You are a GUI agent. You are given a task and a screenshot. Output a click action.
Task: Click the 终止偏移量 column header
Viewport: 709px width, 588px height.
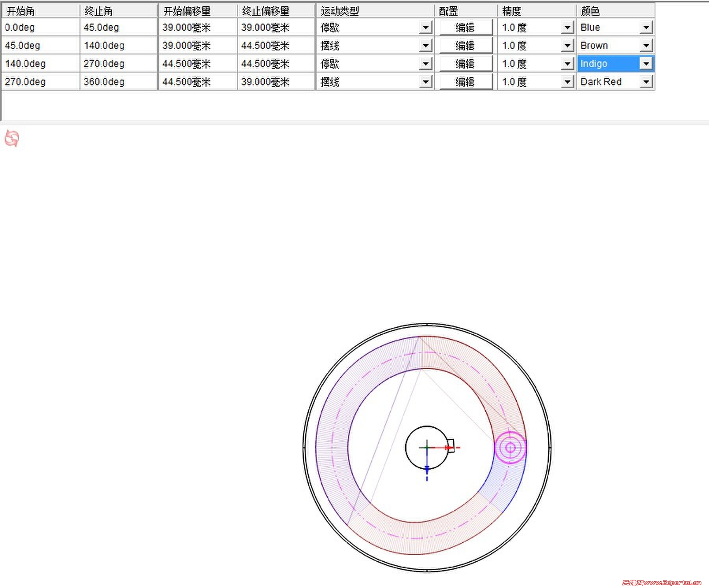pos(276,11)
